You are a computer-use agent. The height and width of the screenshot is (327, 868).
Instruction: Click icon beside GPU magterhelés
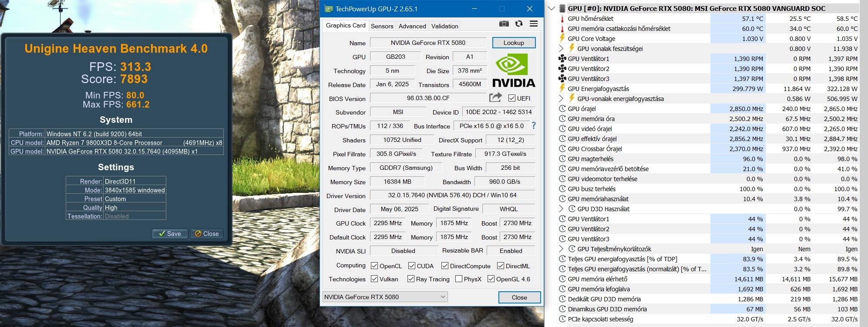[x=562, y=159]
